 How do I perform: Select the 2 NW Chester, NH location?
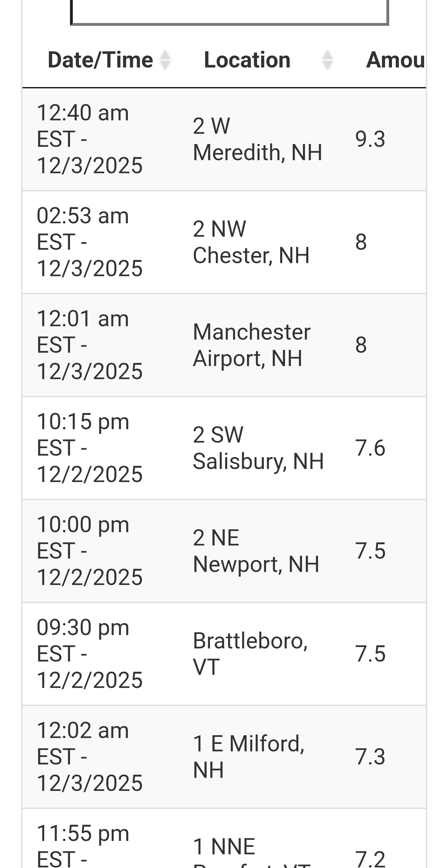coord(251,242)
